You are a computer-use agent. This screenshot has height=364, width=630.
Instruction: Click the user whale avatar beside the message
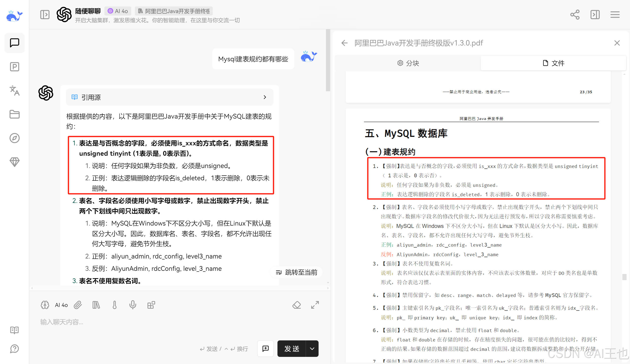[x=309, y=57]
